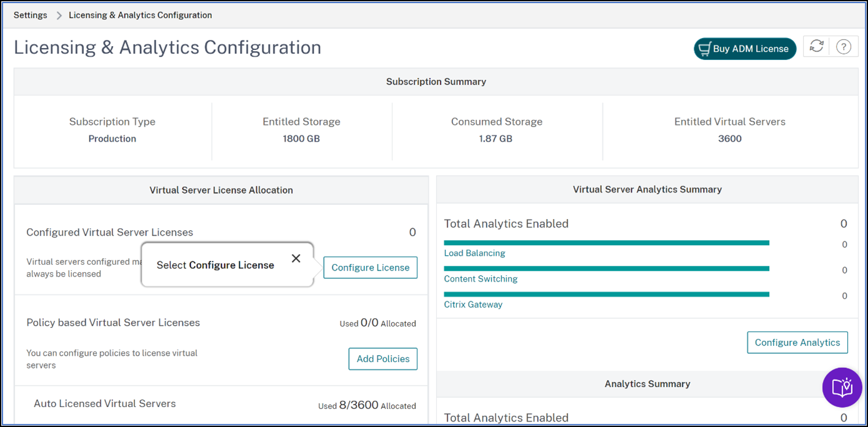Viewport: 868px width, 427px height.
Task: Go to Settings in the breadcrumb
Action: click(31, 15)
